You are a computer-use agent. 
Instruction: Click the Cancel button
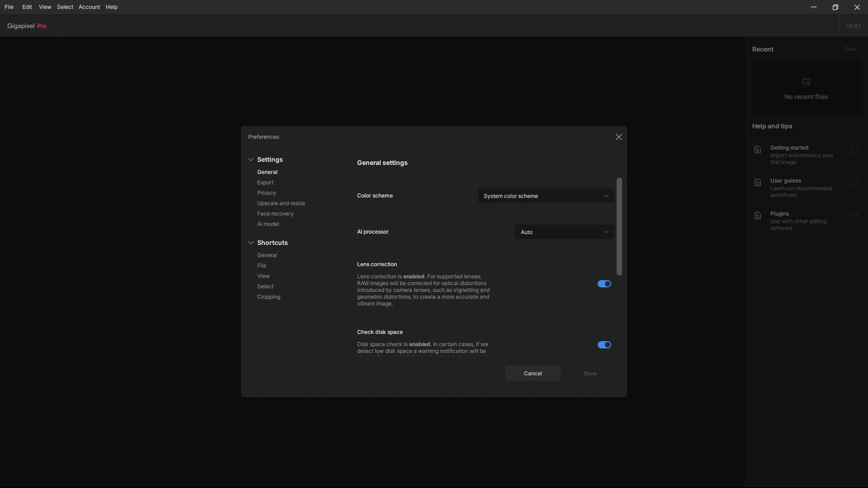pyautogui.click(x=533, y=373)
